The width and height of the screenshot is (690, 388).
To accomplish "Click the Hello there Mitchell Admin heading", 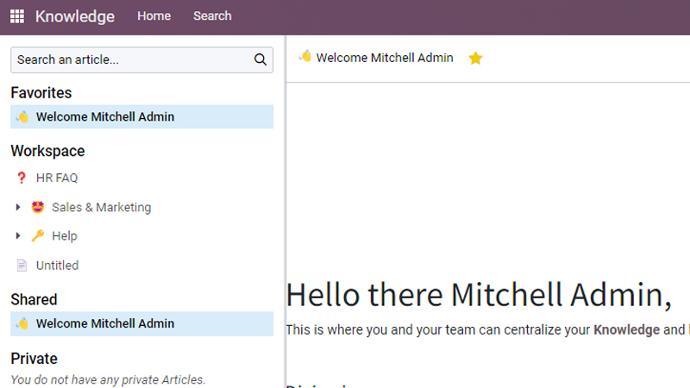I will pyautogui.click(x=479, y=295).
